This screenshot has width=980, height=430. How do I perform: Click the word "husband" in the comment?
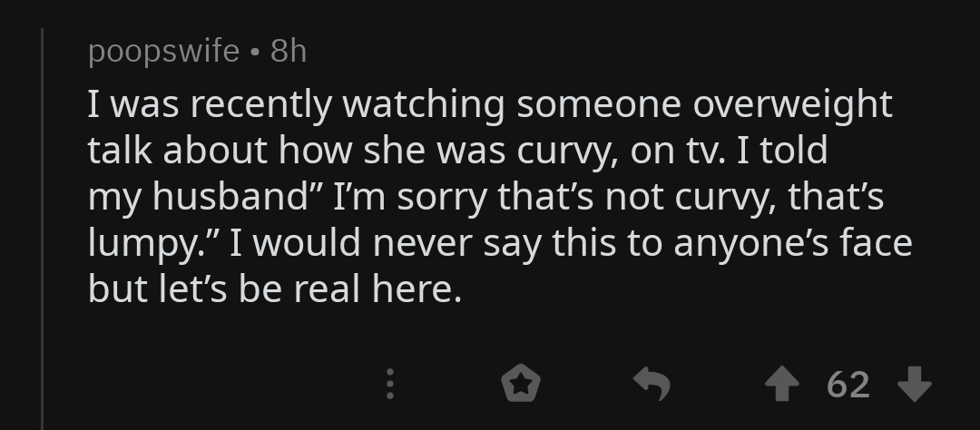coord(230,197)
